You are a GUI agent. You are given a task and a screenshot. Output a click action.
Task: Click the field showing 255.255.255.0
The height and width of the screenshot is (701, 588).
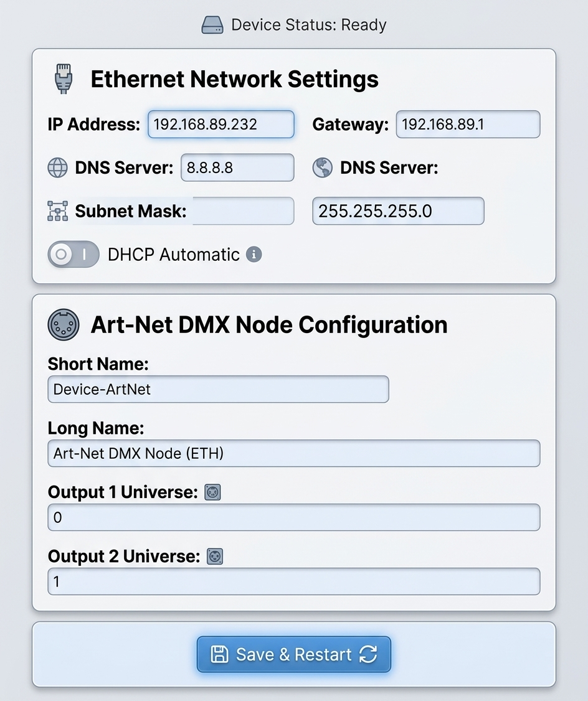point(398,211)
